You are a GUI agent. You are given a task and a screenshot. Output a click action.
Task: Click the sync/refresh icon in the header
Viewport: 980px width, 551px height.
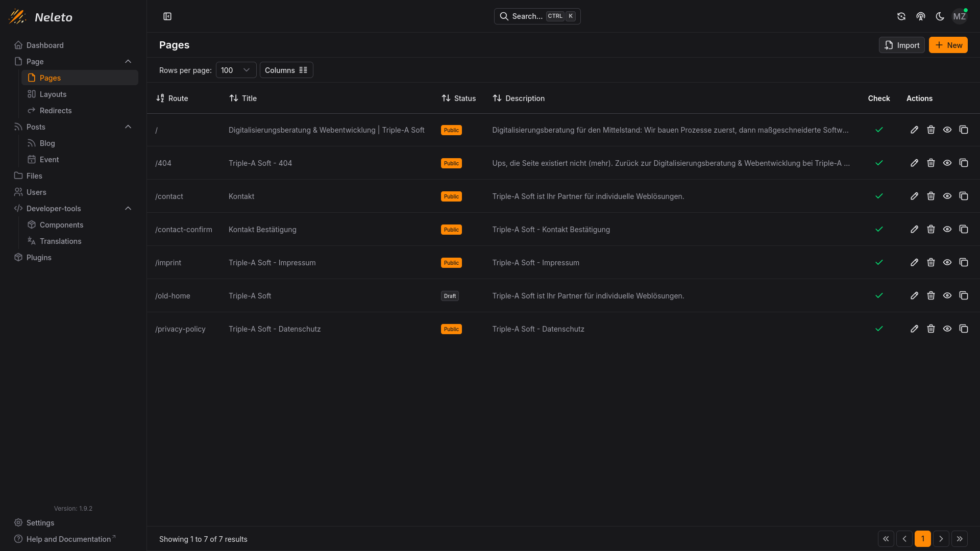coord(901,16)
